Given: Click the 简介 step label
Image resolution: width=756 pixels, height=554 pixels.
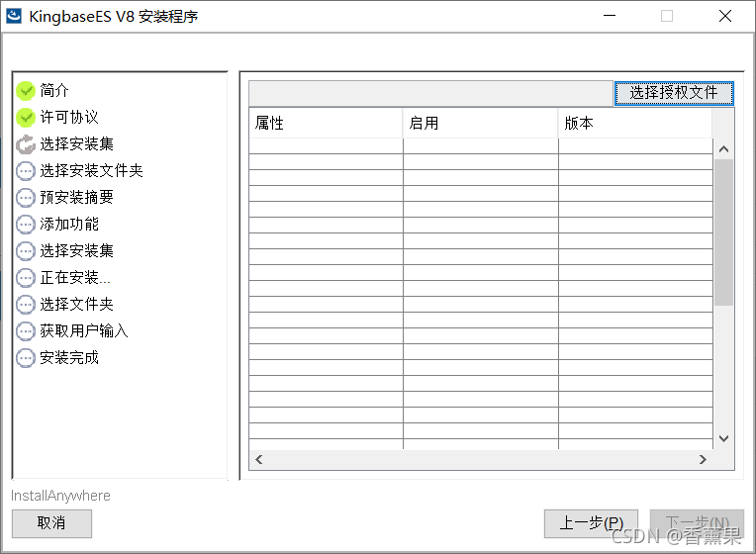Looking at the screenshot, I should coord(54,90).
